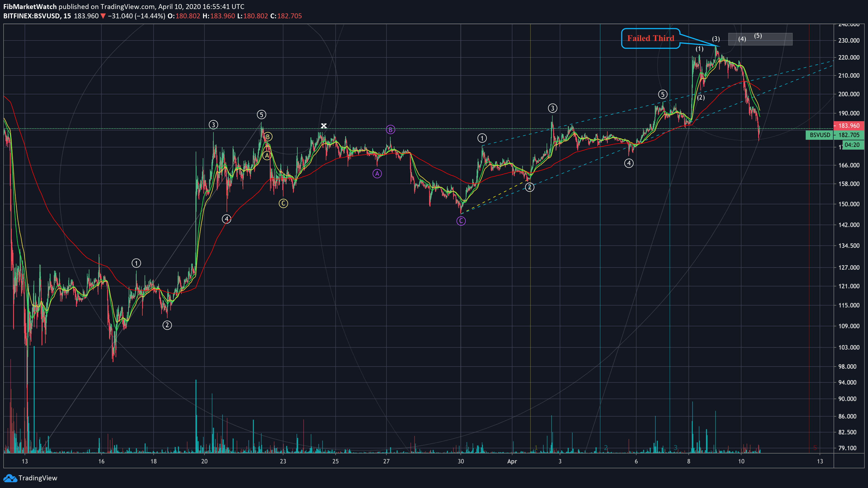Click the 200.000 price axis label
868x488 pixels.
(849, 94)
